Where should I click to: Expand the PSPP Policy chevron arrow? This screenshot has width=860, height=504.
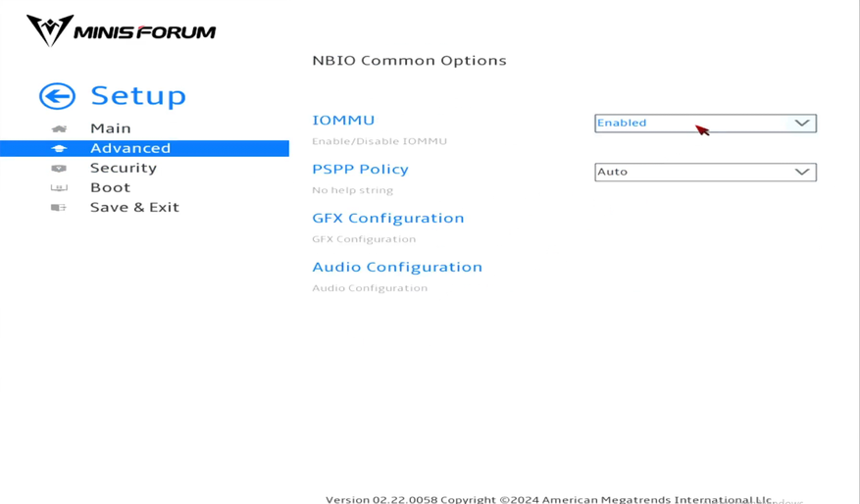point(802,172)
